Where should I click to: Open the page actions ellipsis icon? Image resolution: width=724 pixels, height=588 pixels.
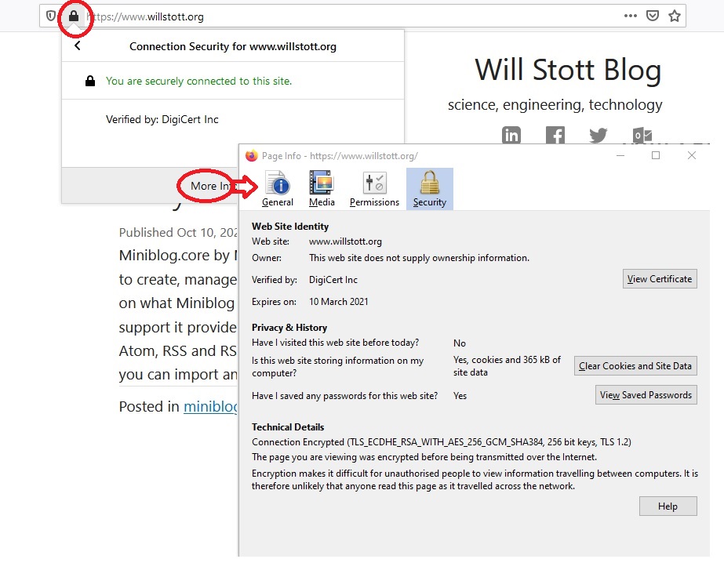(x=631, y=16)
